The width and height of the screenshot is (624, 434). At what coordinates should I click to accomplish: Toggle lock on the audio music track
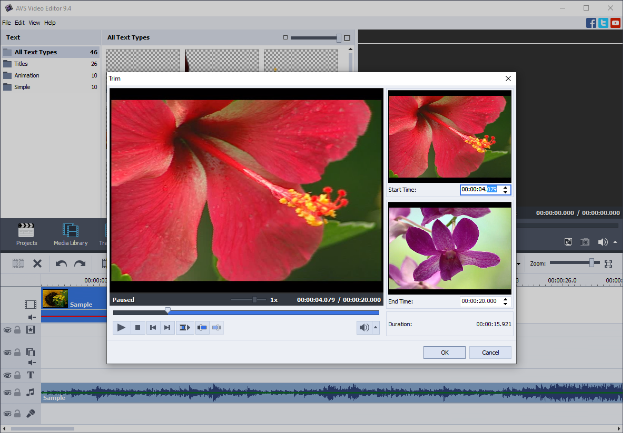(x=18, y=393)
